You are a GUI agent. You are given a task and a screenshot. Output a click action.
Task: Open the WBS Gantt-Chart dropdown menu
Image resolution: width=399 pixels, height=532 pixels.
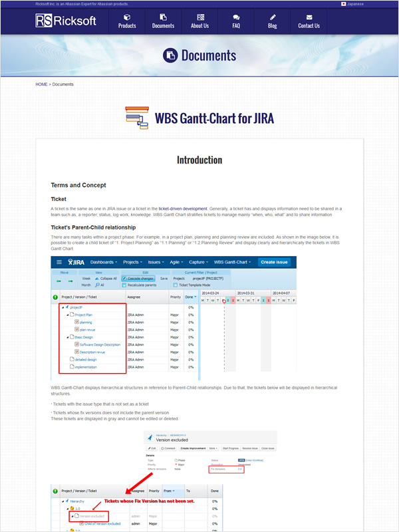232,262
